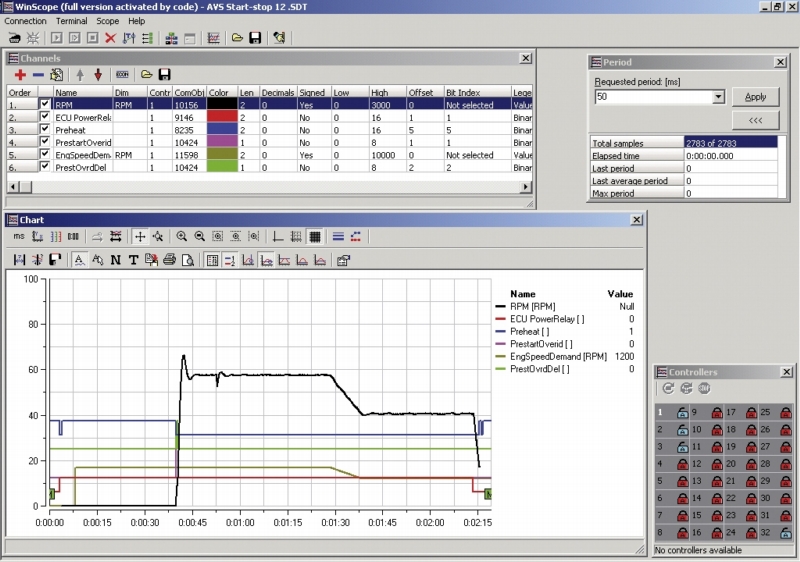The image size is (800, 562).
Task: Uncheck the RPM channel checkbox
Action: [x=44, y=103]
